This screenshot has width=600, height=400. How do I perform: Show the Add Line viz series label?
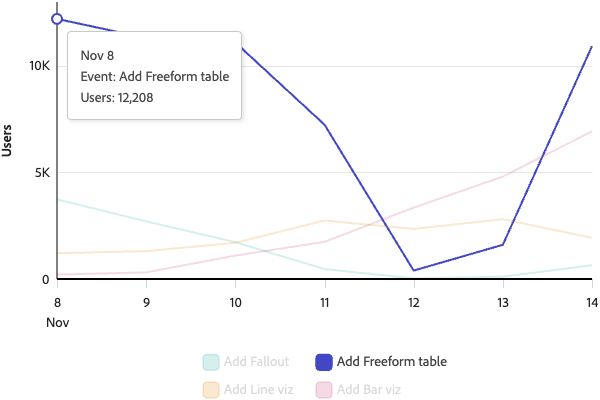(259, 390)
